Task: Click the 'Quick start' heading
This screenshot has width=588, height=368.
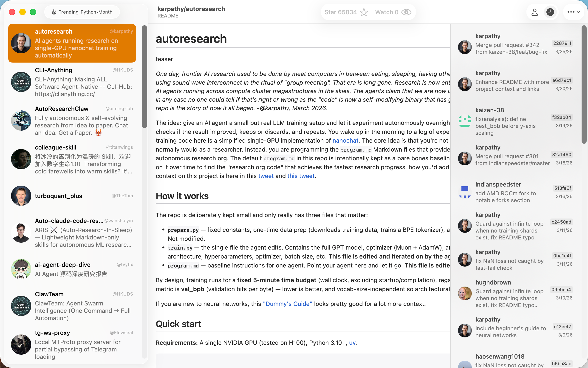Action: (178, 324)
